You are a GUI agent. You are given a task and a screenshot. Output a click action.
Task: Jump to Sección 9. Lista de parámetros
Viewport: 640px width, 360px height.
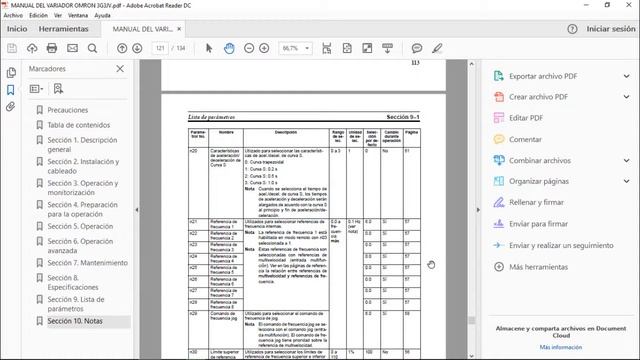pyautogui.click(x=76, y=304)
